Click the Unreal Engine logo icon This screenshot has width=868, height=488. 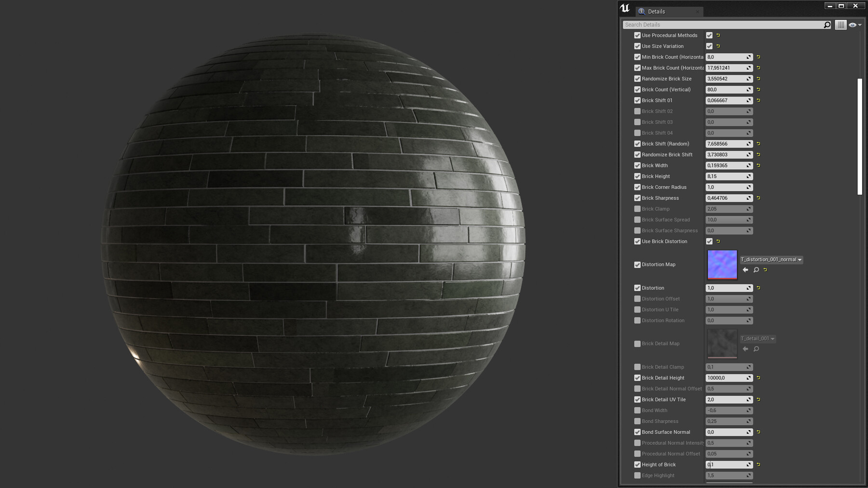625,8
